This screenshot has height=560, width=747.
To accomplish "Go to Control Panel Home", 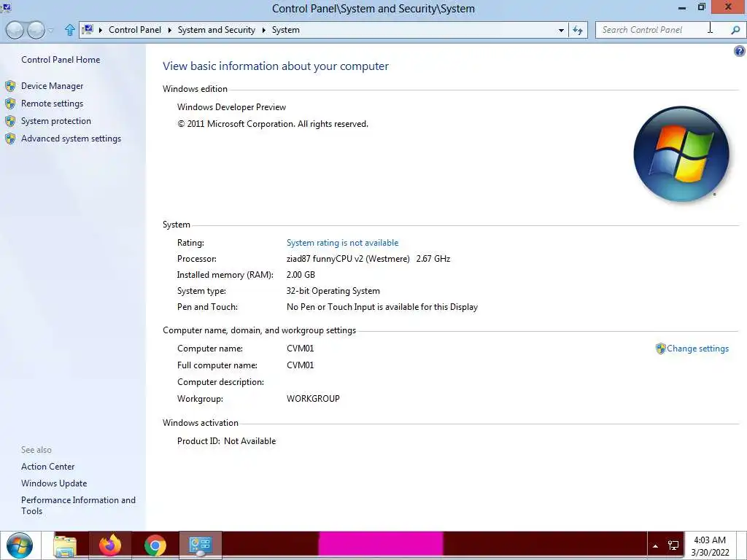I will (61, 60).
